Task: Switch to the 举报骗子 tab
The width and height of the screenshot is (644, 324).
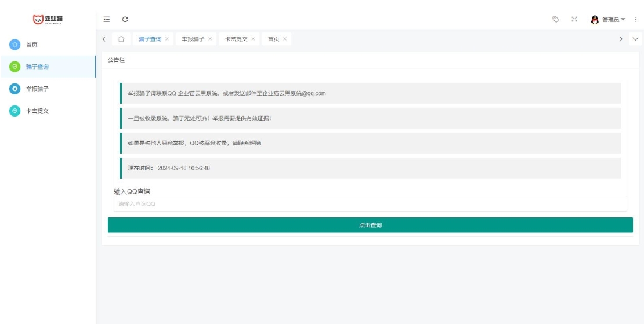Action: pos(193,39)
